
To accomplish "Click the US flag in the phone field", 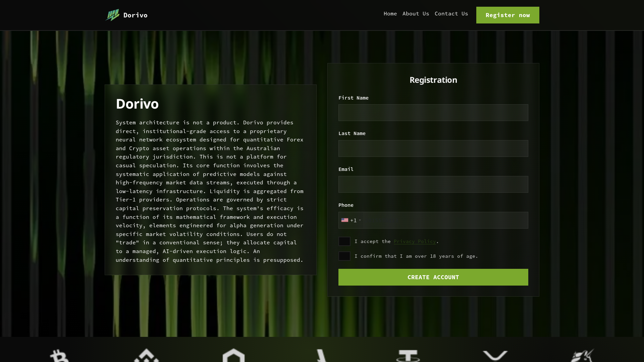I will click(x=345, y=220).
